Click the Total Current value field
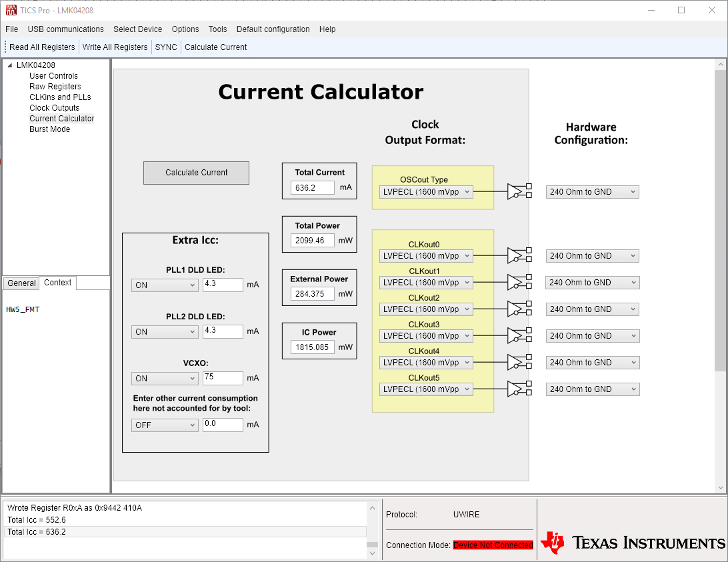The width and height of the screenshot is (728, 562). (x=312, y=187)
